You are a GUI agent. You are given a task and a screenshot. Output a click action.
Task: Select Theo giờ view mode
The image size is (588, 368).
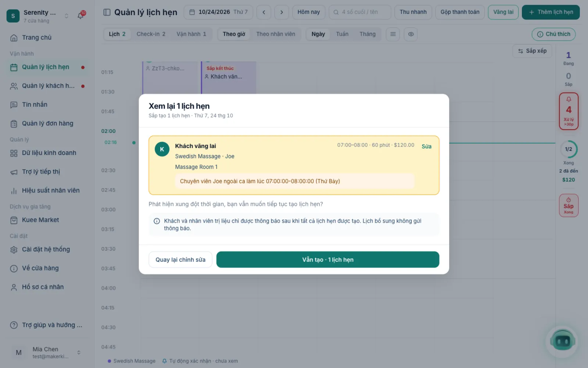(x=234, y=34)
